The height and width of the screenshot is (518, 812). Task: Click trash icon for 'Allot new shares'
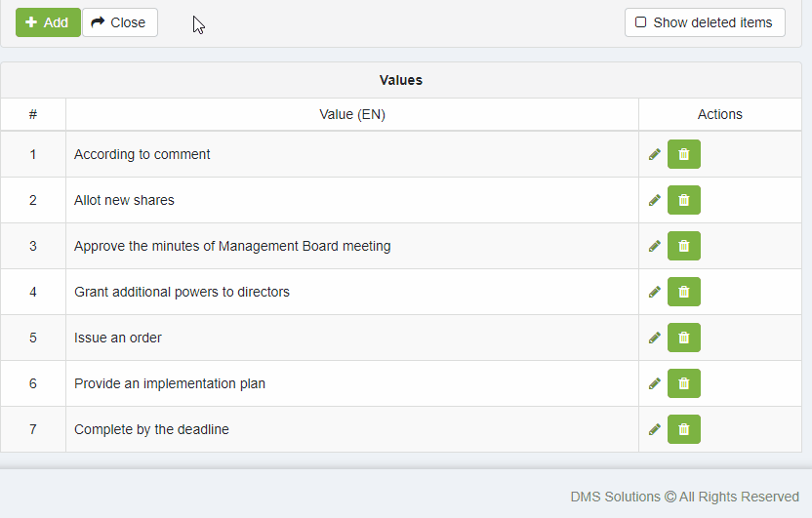coord(683,200)
